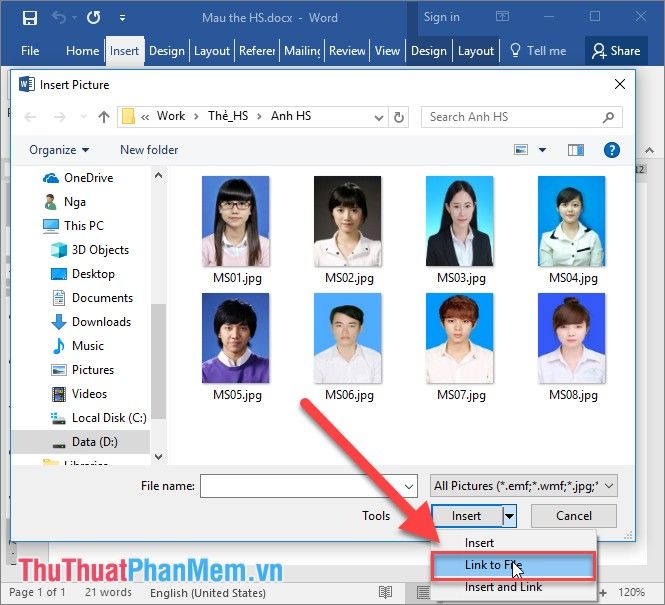Viewport: 665px width, 605px height.
Task: Select 3D Objects folder in sidebar
Action: pyautogui.click(x=100, y=250)
